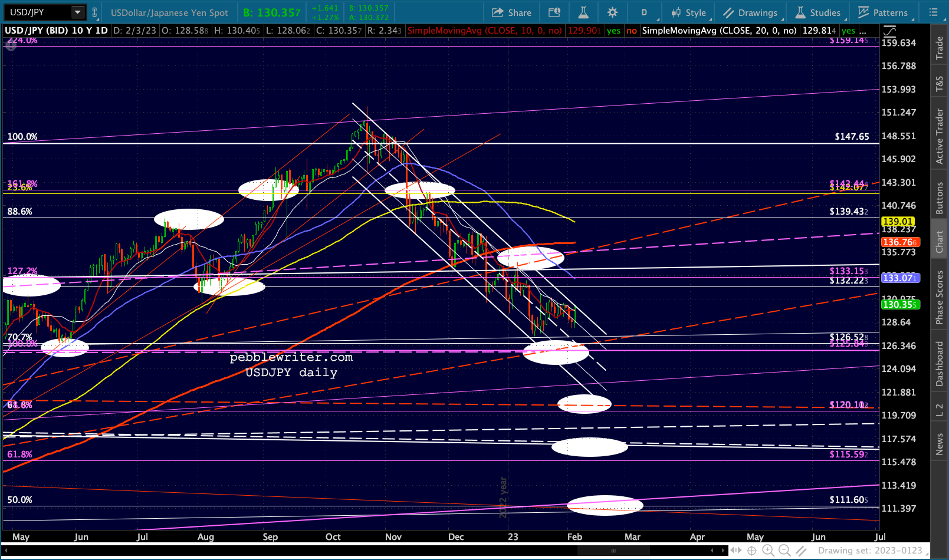The height and width of the screenshot is (560, 949).
Task: Click the crosshair pan tool icon
Action: [752, 551]
